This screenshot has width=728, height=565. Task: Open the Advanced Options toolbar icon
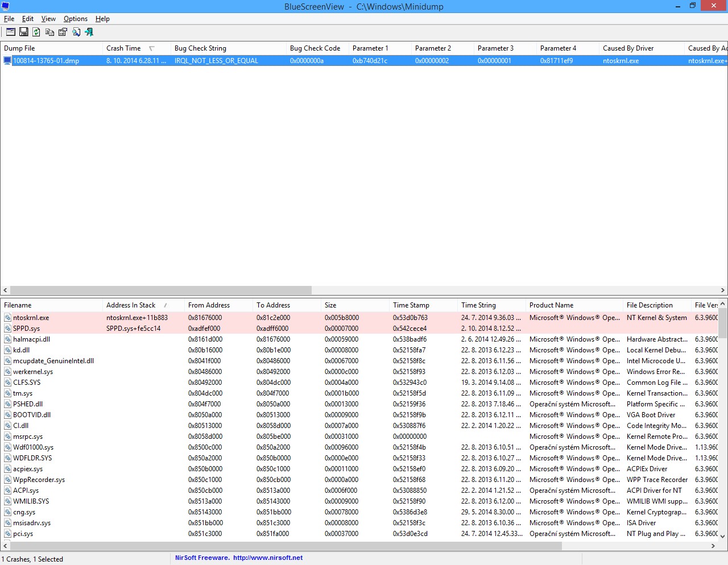pyautogui.click(x=11, y=32)
